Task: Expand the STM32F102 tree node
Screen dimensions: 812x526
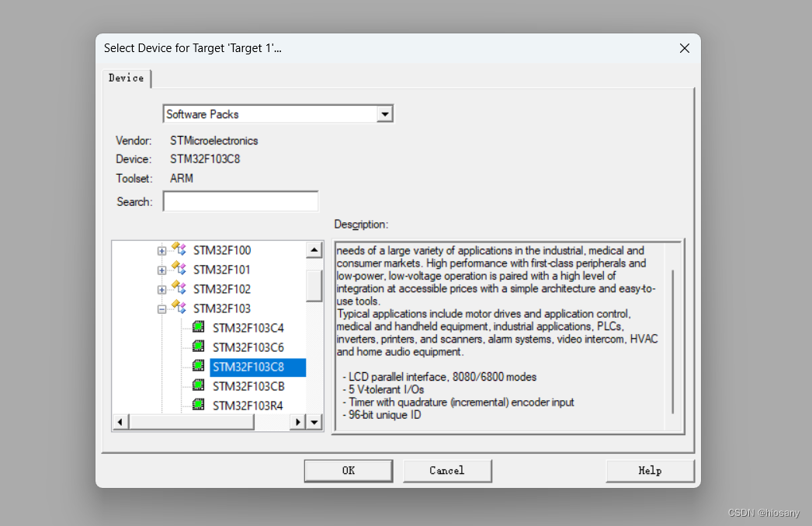Action: (161, 290)
